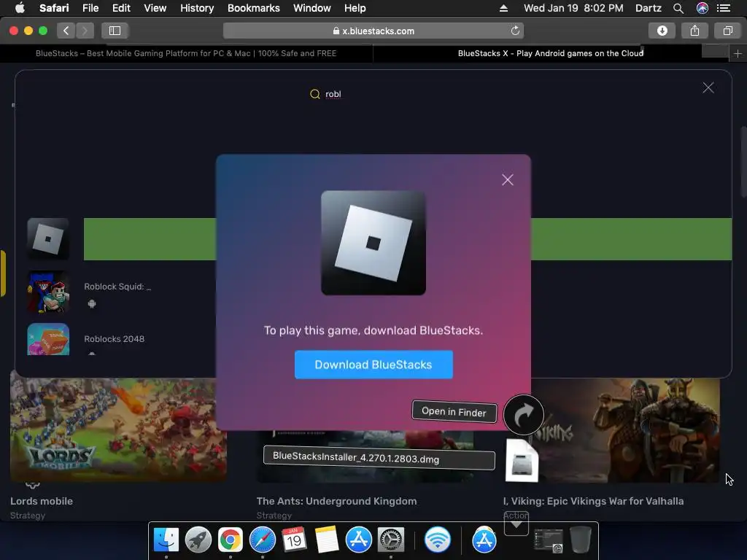
Task: Click Open in Finder label
Action: point(454,411)
